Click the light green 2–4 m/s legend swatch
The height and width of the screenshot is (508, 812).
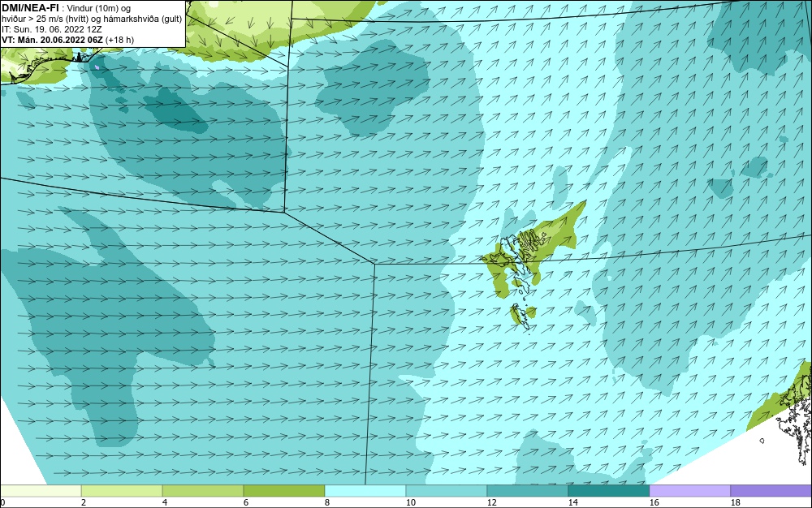(122, 490)
